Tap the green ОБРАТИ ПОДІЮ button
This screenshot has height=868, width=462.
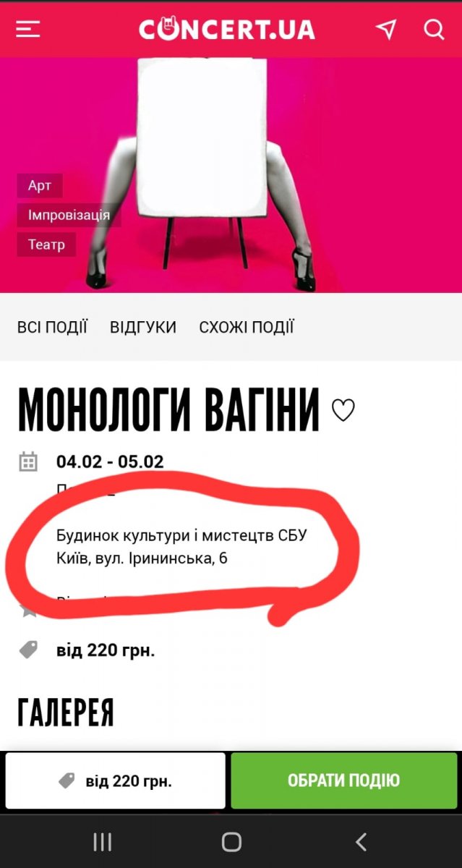343,780
